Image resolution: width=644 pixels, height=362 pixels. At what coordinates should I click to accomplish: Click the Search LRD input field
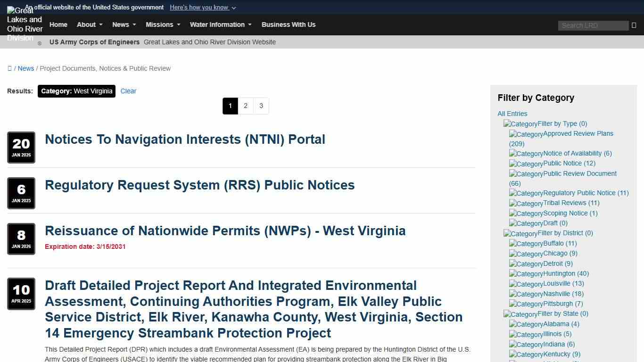pos(592,25)
